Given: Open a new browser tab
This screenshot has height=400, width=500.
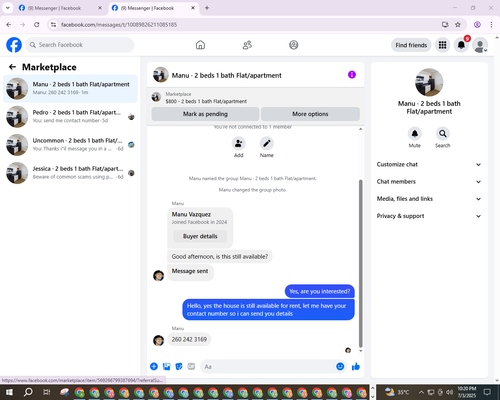Looking at the screenshot, I should click(x=207, y=8).
